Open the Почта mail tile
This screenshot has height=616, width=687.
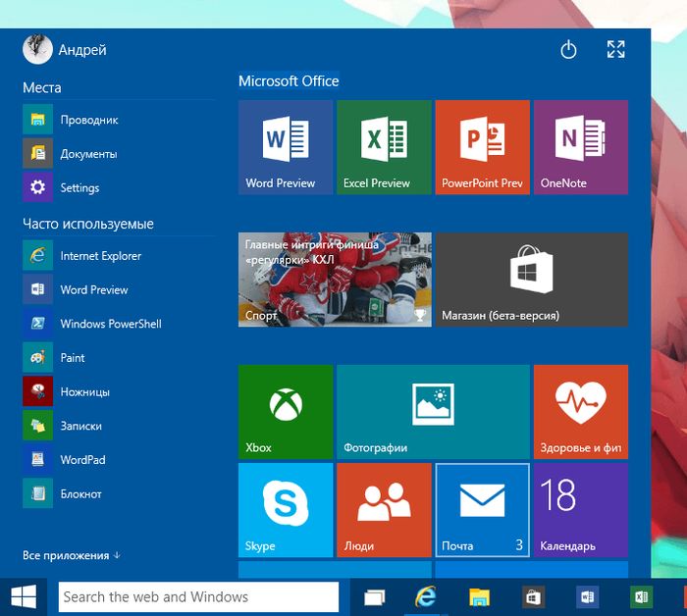[x=483, y=510]
